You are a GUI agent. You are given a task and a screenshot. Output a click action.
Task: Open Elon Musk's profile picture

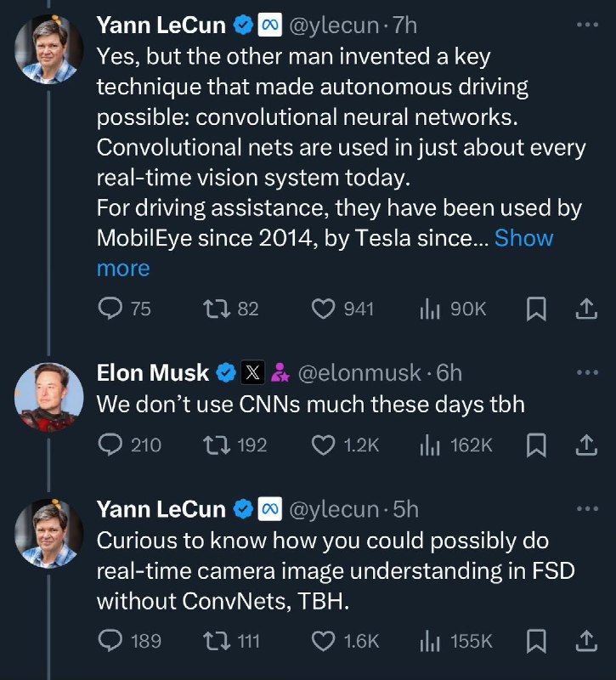48,397
